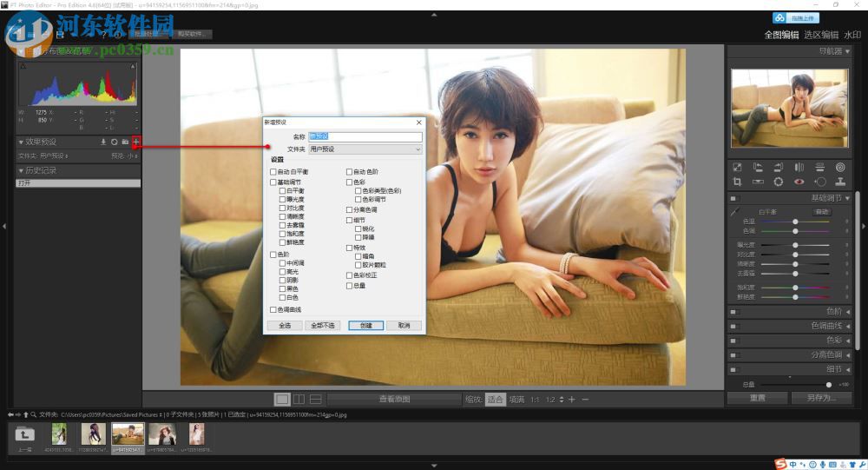Switch to side-by-side compare view icon
The width and height of the screenshot is (868, 470).
[x=299, y=399]
